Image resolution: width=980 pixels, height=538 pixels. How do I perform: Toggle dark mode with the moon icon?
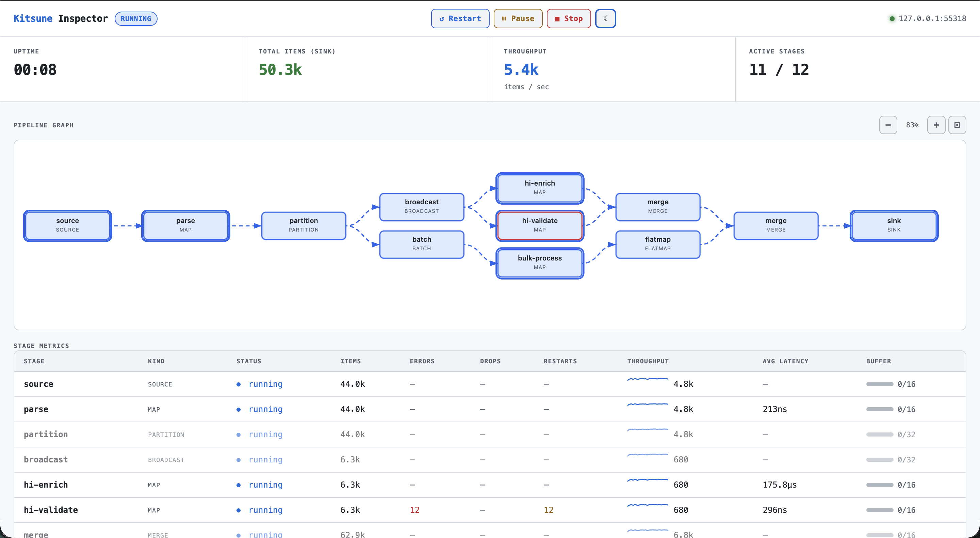click(x=605, y=18)
